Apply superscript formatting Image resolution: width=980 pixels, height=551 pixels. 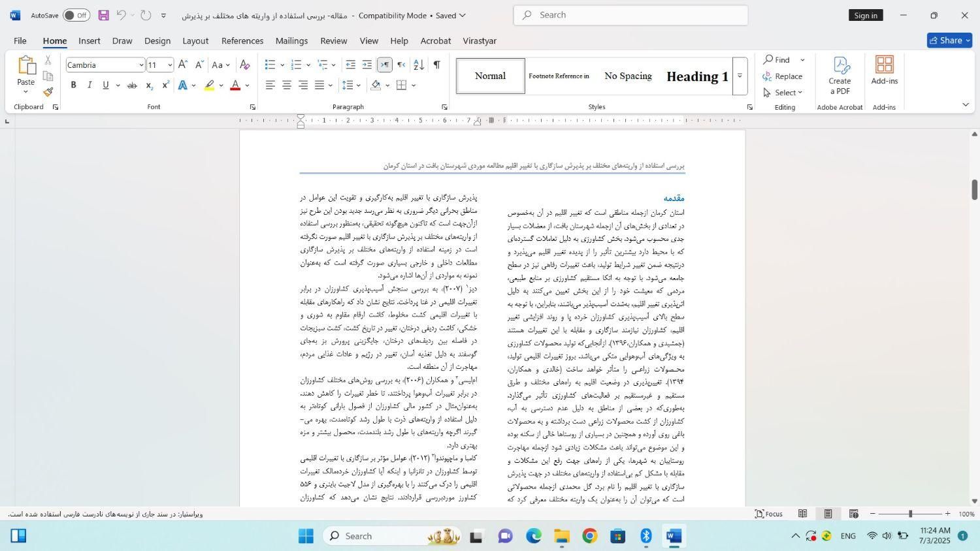pos(165,86)
